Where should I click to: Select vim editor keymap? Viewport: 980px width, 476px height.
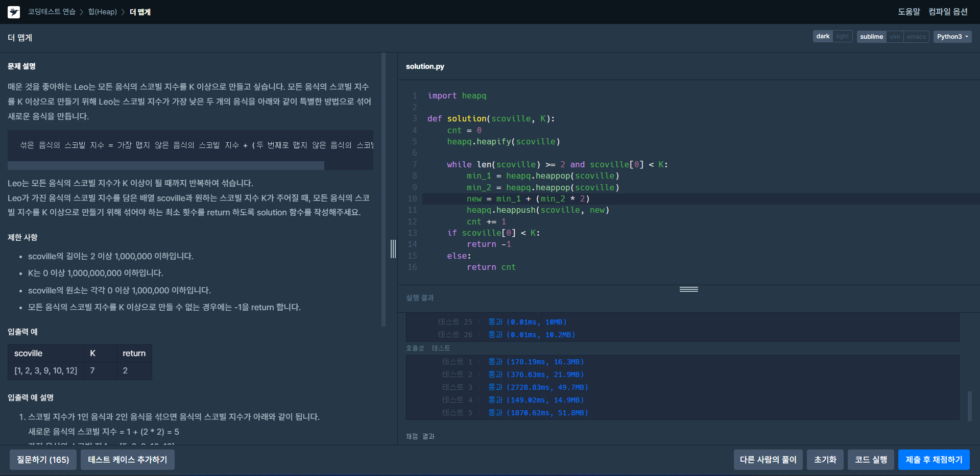click(x=895, y=36)
